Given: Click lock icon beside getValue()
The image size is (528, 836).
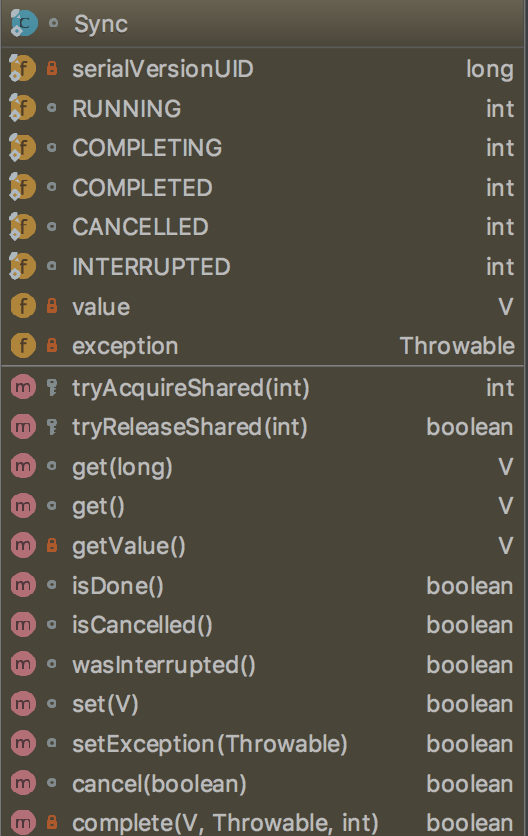Looking at the screenshot, I should point(52,545).
